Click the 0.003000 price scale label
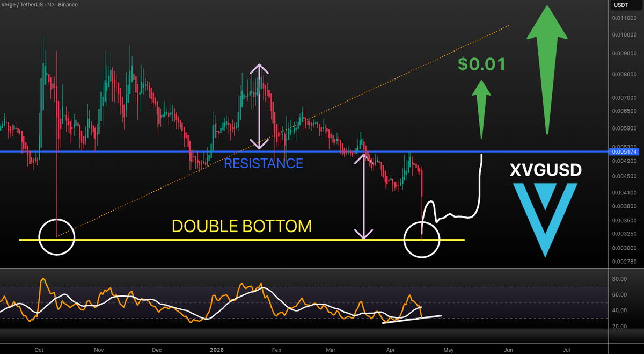This screenshot has width=644, height=354. pyautogui.click(x=625, y=249)
